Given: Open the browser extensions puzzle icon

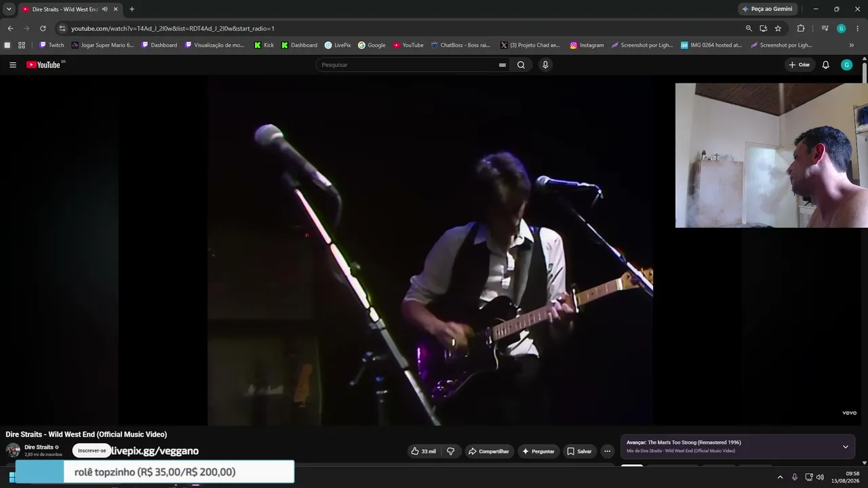Looking at the screenshot, I should tap(801, 28).
